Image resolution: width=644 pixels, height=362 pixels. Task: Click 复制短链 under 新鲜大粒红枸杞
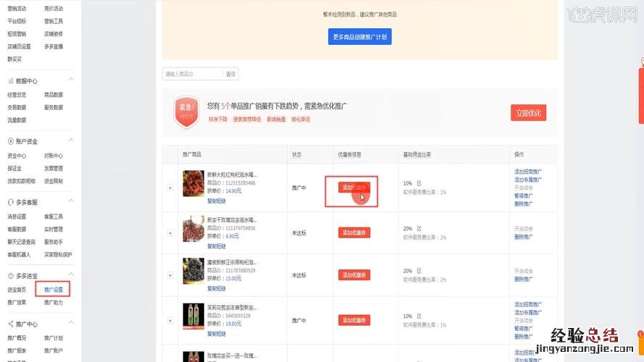point(217,201)
